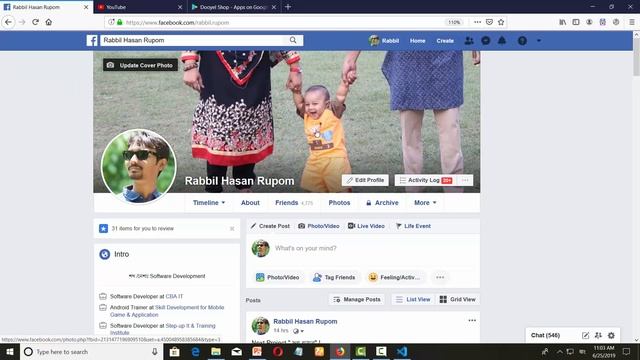Click the Home link in header

[x=418, y=40]
